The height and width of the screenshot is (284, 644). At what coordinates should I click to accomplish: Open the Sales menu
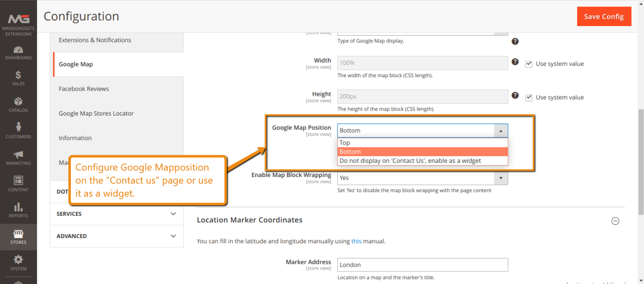pyautogui.click(x=18, y=78)
